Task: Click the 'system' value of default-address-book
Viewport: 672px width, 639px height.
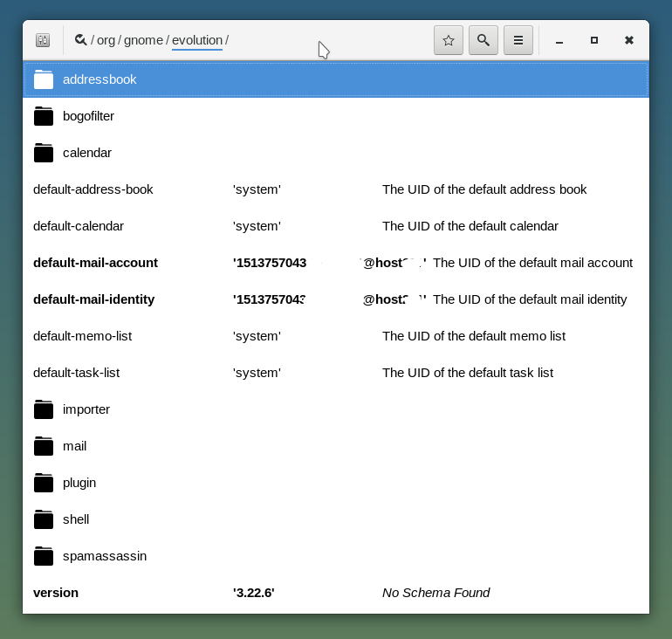Action: [257, 189]
